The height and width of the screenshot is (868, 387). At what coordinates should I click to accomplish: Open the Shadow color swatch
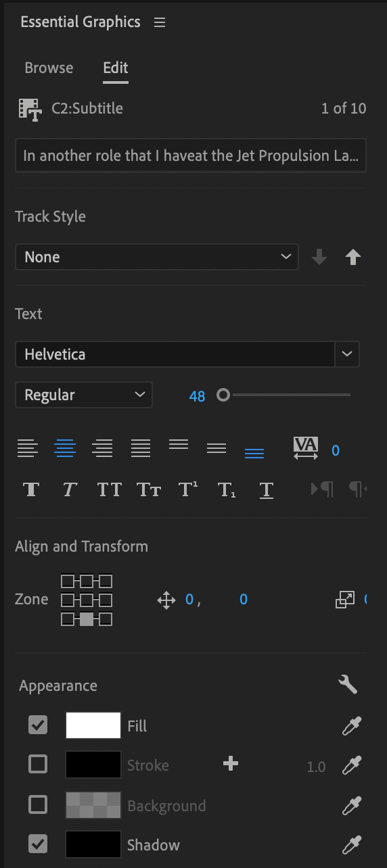[93, 845]
